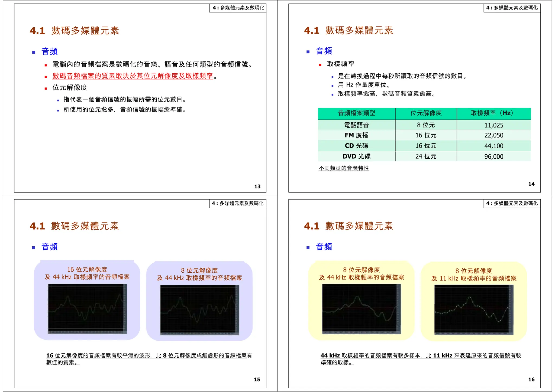Click the 8-bit 44 kHz waveform on slide 15
This screenshot has width=555, height=392.
pyautogui.click(x=199, y=310)
